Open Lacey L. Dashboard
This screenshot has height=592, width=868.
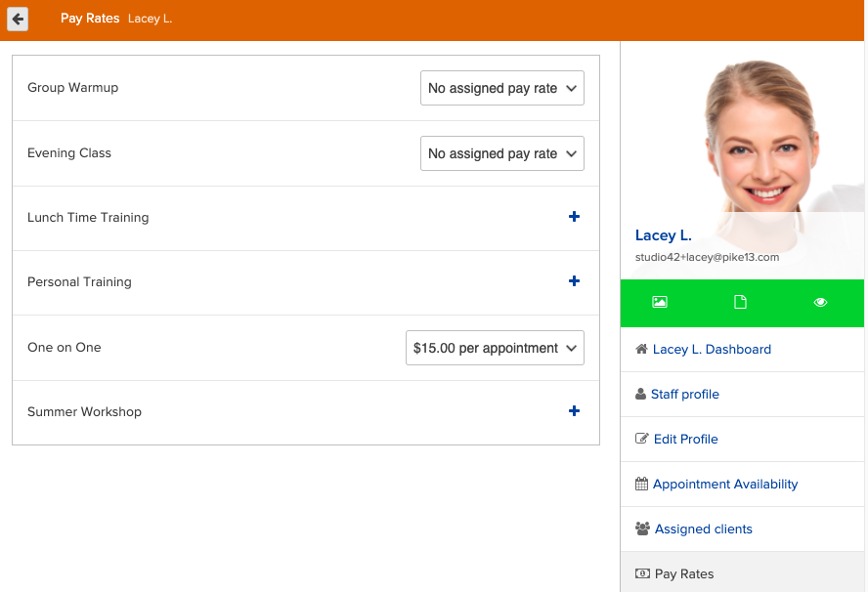[x=712, y=349]
